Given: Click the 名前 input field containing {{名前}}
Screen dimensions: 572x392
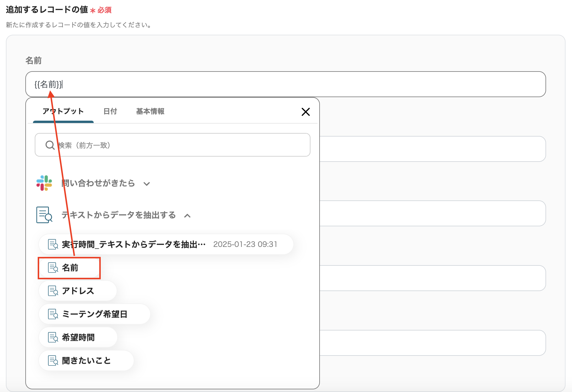Looking at the screenshot, I should pos(295,84).
